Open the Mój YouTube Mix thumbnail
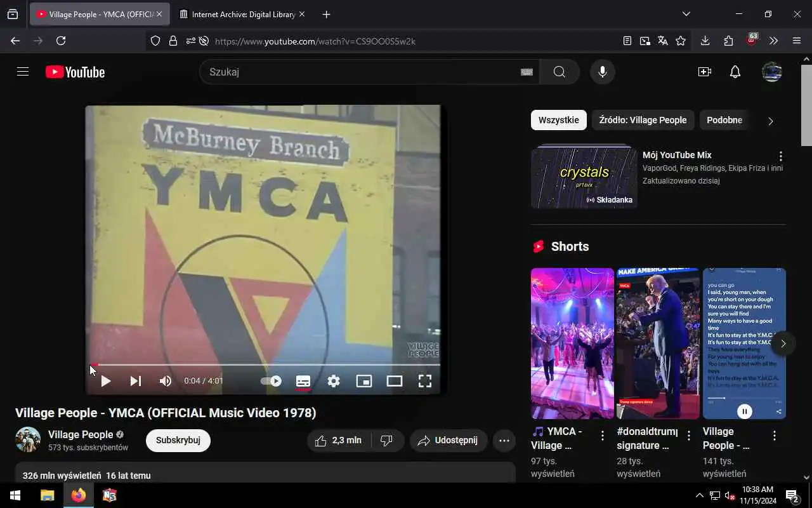 [x=584, y=177]
